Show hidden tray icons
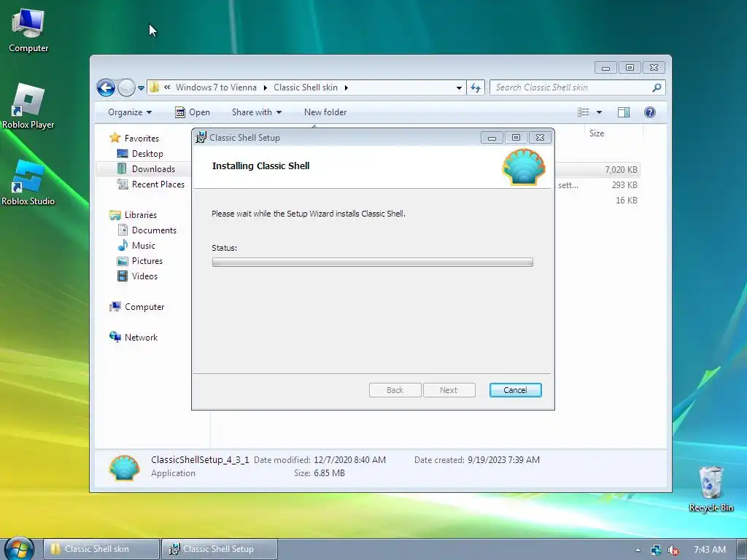This screenshot has height=560, width=747. [638, 550]
